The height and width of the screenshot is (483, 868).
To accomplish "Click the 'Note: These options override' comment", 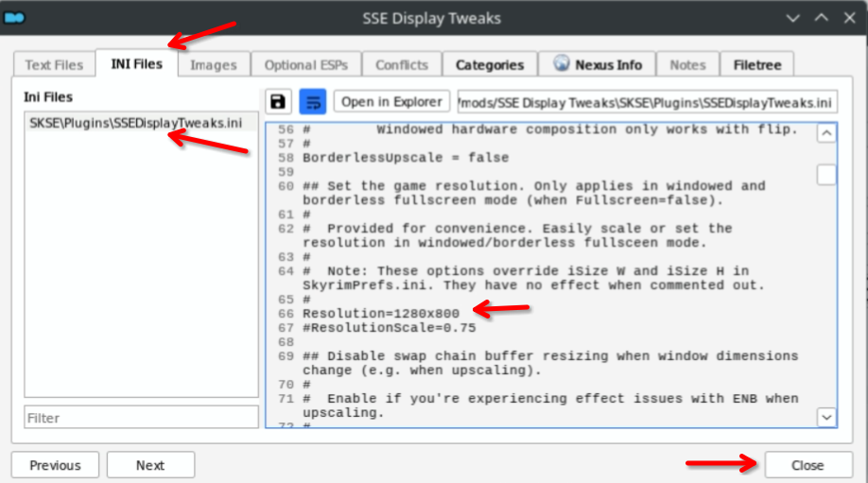I will click(533, 278).
